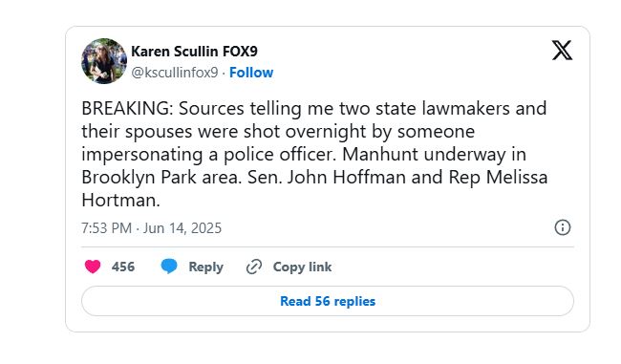This screenshot has height=364, width=621.
Task: Open the tweet info circle icon
Action: (563, 227)
